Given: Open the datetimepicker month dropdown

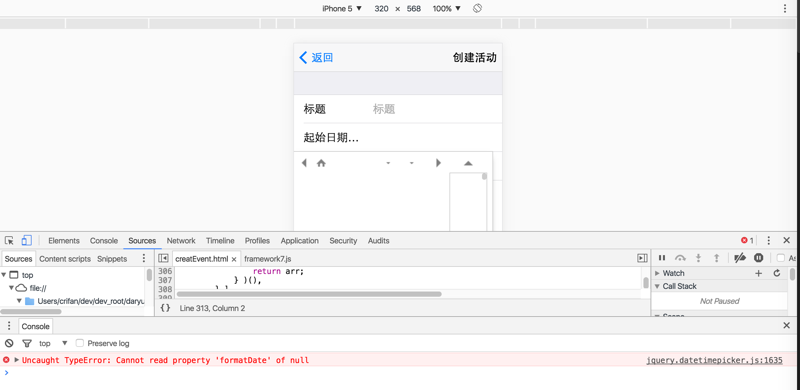Looking at the screenshot, I should point(388,163).
